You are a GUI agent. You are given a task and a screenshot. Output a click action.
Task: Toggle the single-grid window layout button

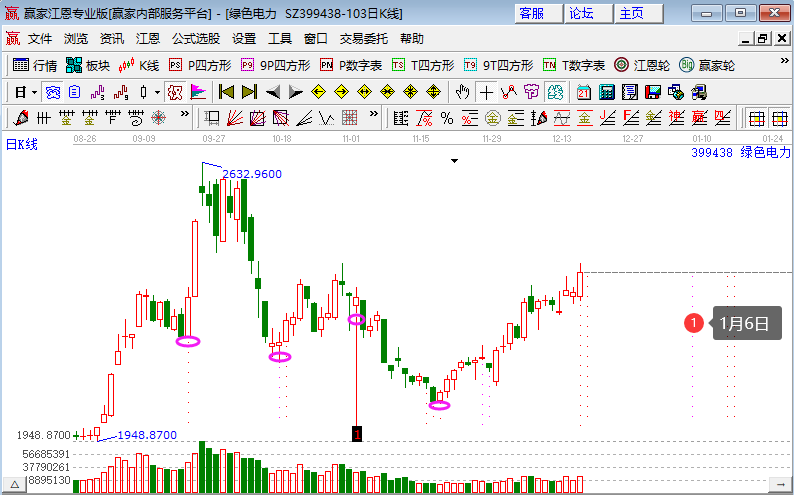coord(757,117)
